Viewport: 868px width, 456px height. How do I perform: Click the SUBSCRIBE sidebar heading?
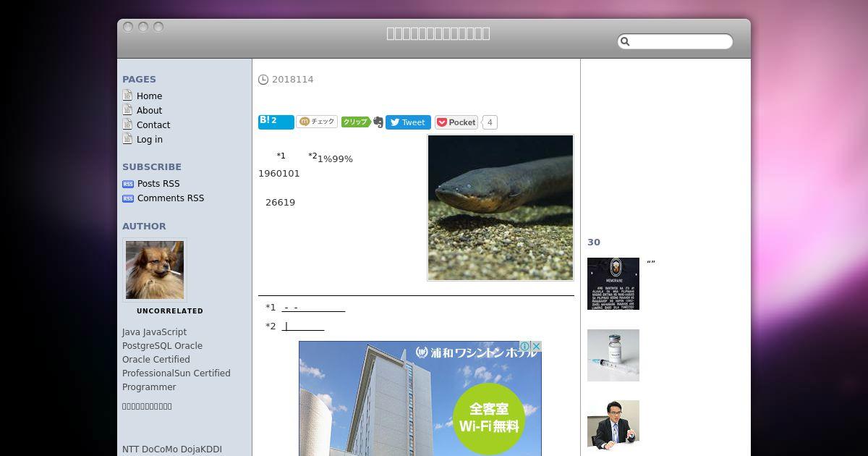point(152,166)
